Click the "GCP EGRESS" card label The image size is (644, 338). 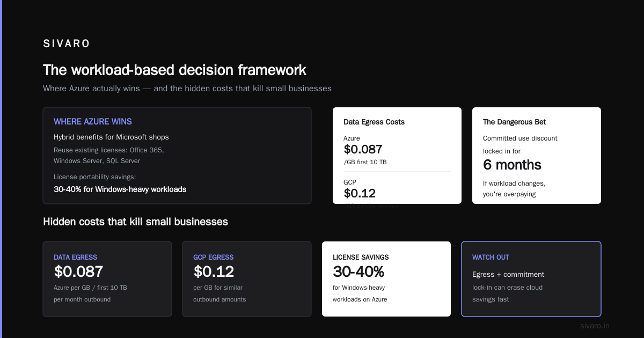(x=213, y=258)
